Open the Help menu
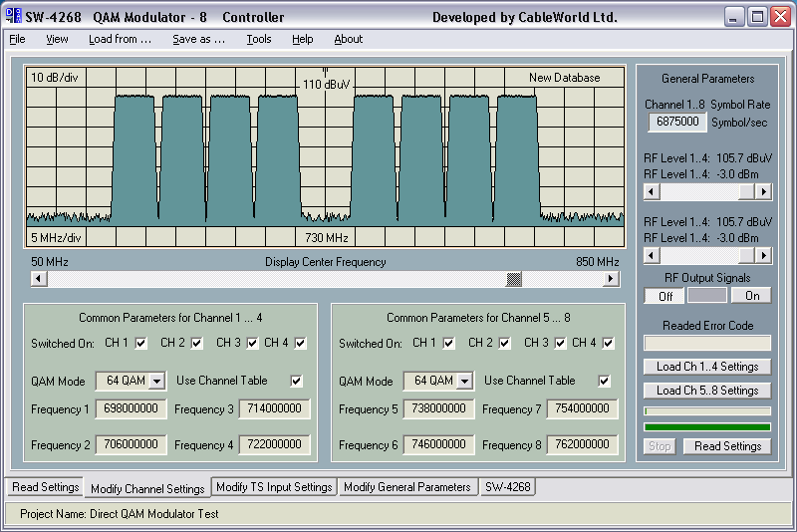This screenshot has width=797, height=532. pos(303,39)
